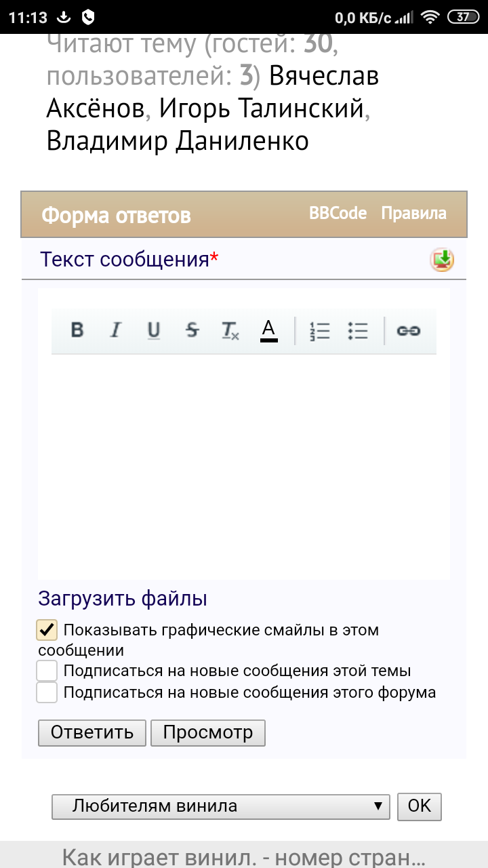The image size is (488, 868).
Task: Open the BBCode help tab
Action: (x=338, y=214)
